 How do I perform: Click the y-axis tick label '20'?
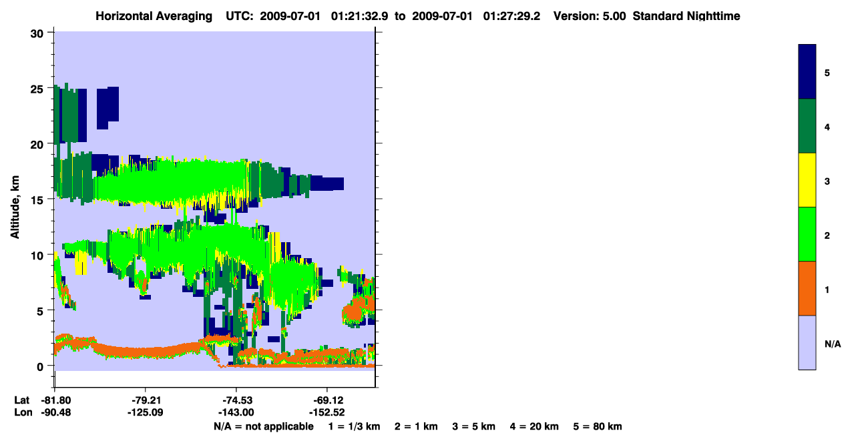coord(37,144)
